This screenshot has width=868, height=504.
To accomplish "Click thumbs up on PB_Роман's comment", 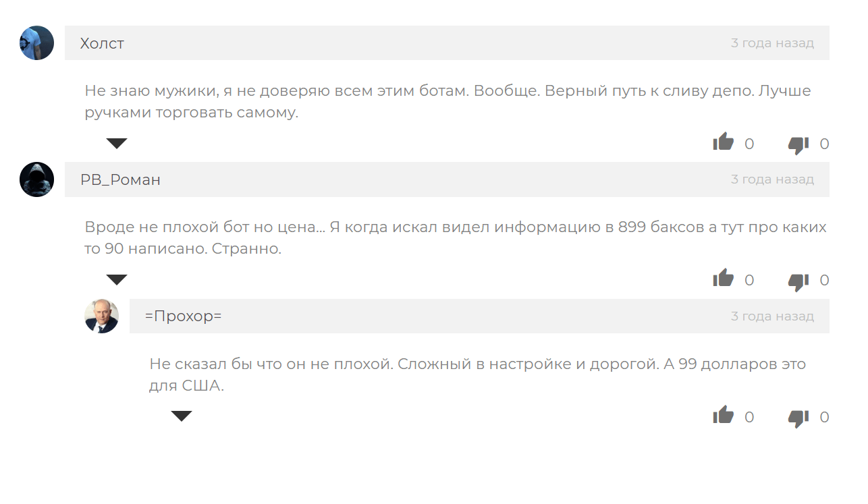I will (x=723, y=279).
